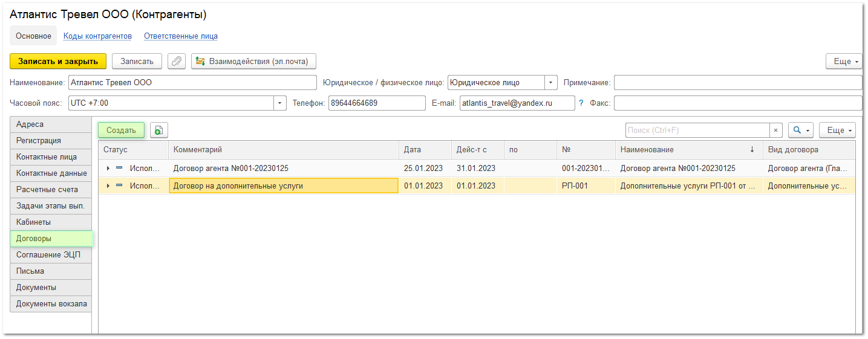Click sort arrow in Наименование column header
The width and height of the screenshot is (868, 339).
pos(752,150)
